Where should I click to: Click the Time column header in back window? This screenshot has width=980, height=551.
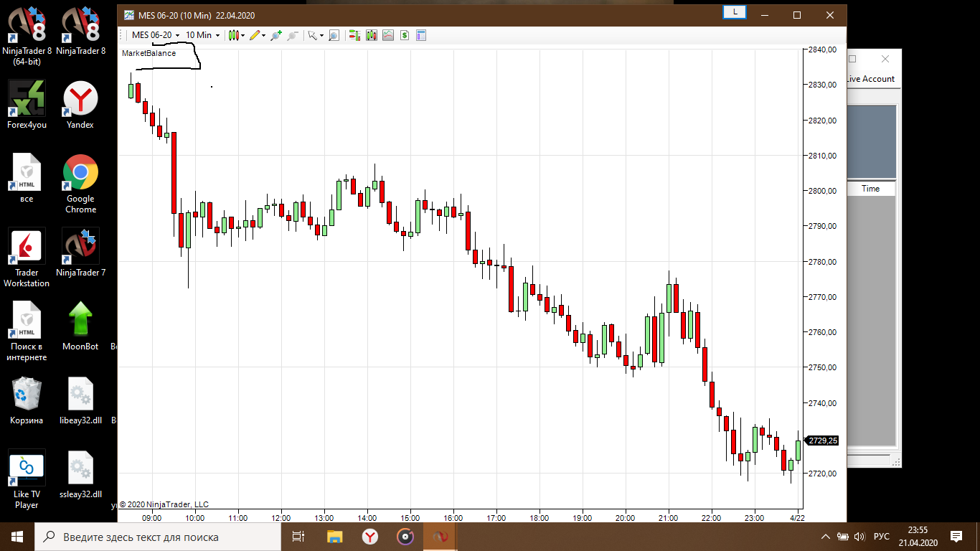[x=870, y=189]
